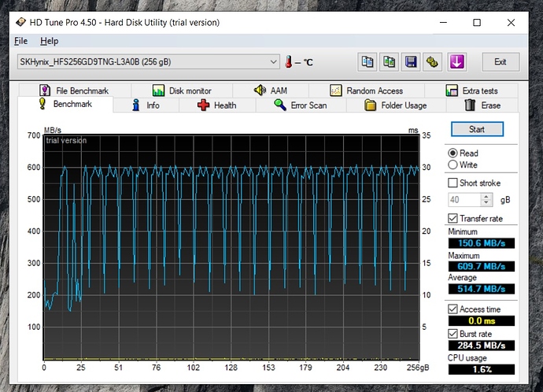
Task: Open the Folder Usage tab
Action: pos(396,105)
